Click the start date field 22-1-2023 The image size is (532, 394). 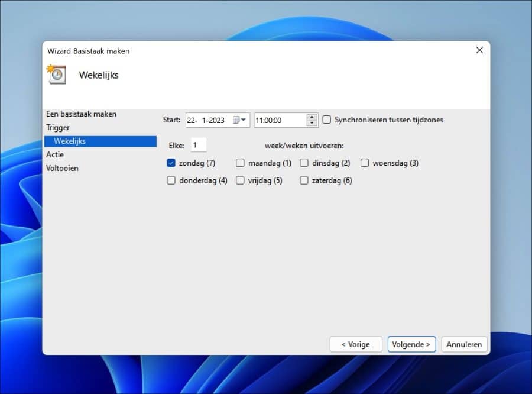(x=218, y=120)
